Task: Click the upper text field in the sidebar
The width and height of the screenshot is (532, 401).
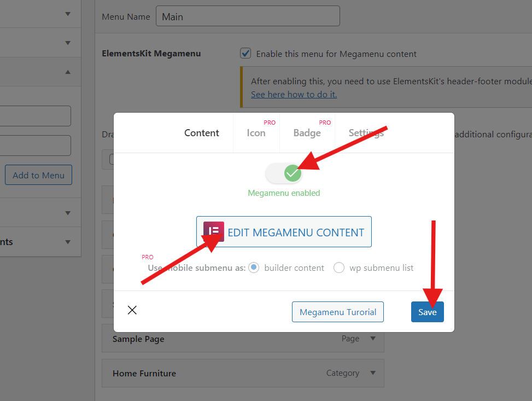Action: point(35,116)
